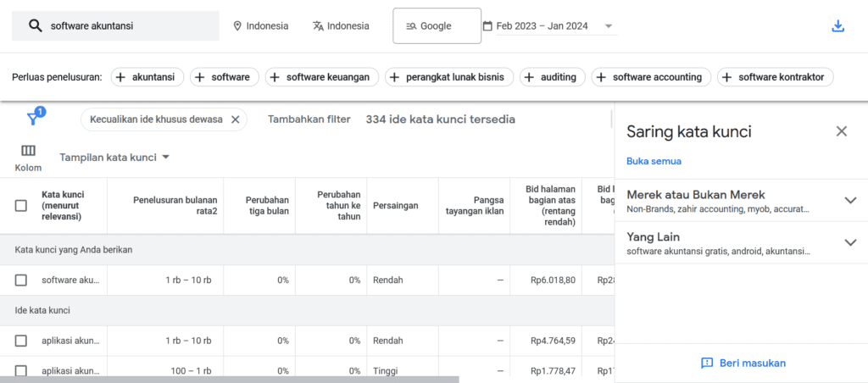The width and height of the screenshot is (868, 383).
Task: Sort by Perubahan tahun ke tahun column
Action: click(339, 205)
